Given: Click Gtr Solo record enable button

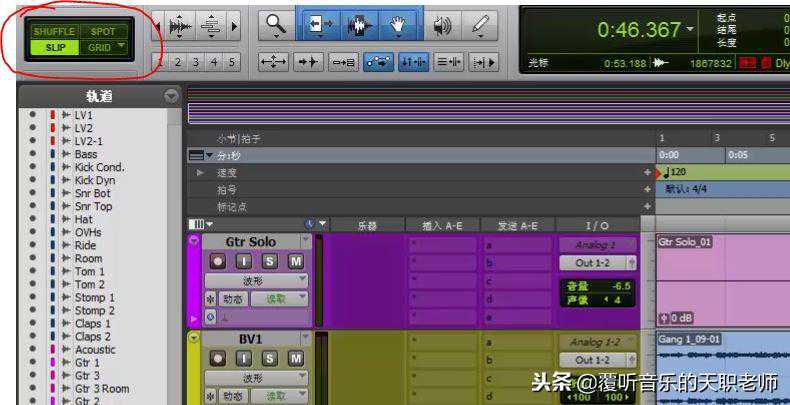Looking at the screenshot, I should pyautogui.click(x=216, y=261).
